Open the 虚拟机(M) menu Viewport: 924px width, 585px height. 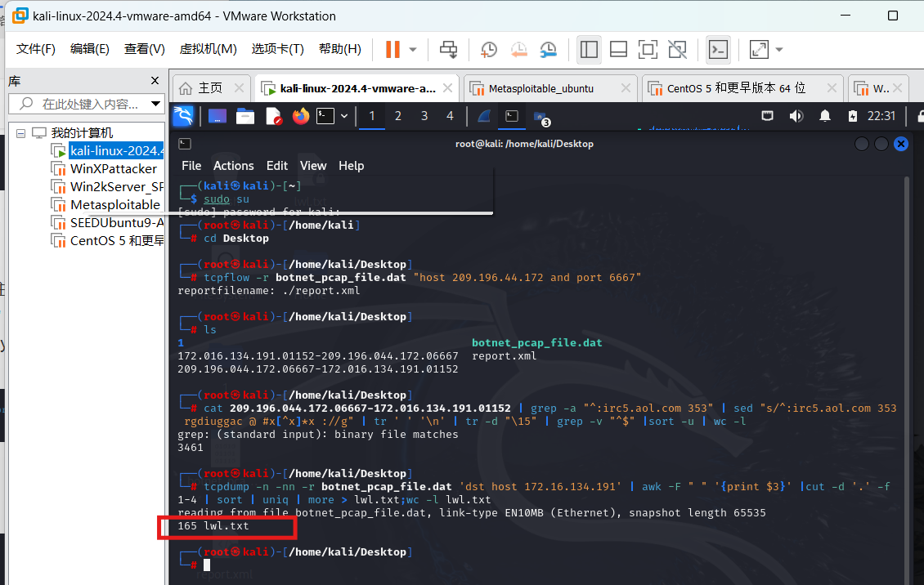(208, 49)
